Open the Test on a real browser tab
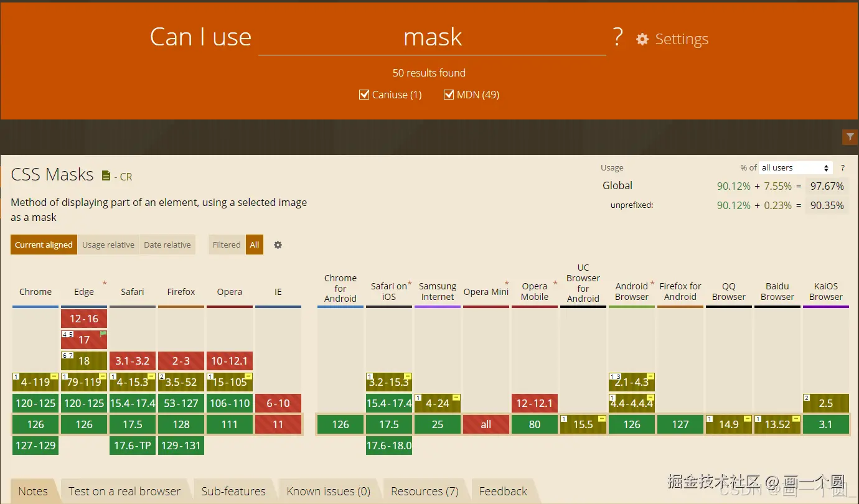Image resolution: width=859 pixels, height=504 pixels. (x=124, y=491)
